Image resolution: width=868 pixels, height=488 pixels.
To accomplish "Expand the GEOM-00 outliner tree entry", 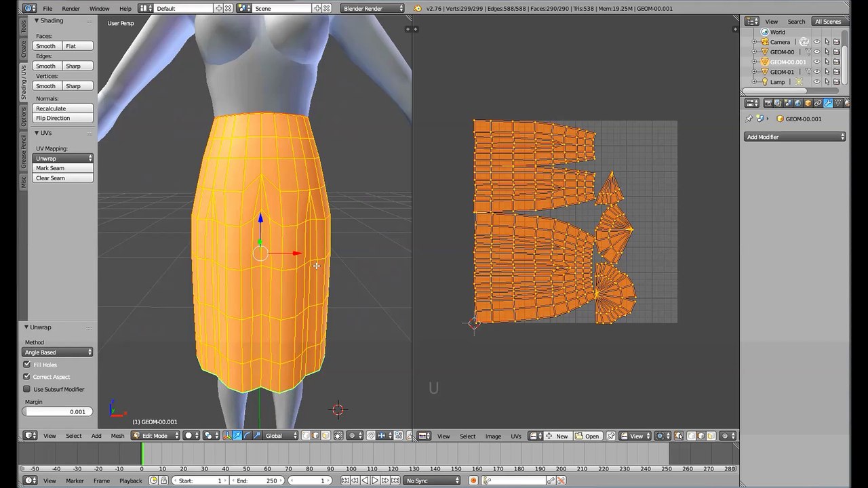I will click(x=754, y=52).
